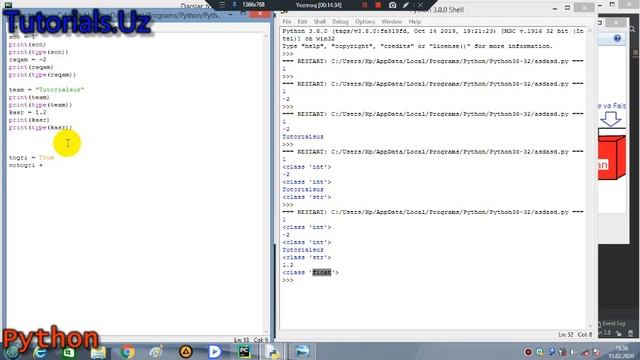Click the lock icon in PyCharm status bar
This screenshot has height=360, width=640.
coord(619,333)
